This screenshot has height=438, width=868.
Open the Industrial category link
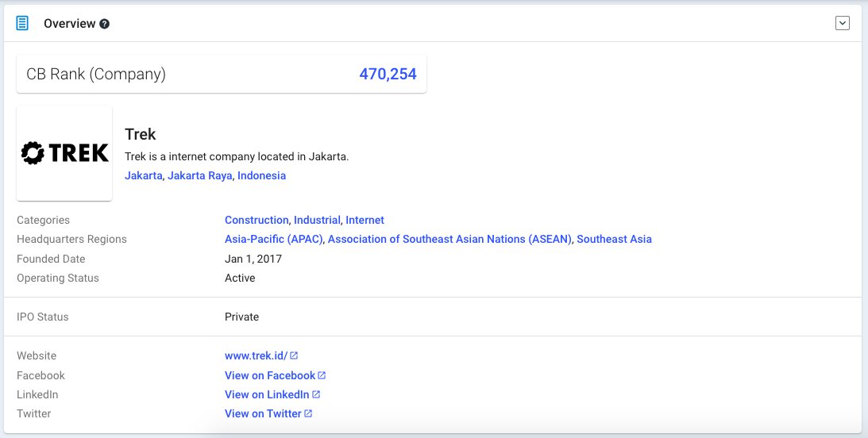(x=317, y=220)
